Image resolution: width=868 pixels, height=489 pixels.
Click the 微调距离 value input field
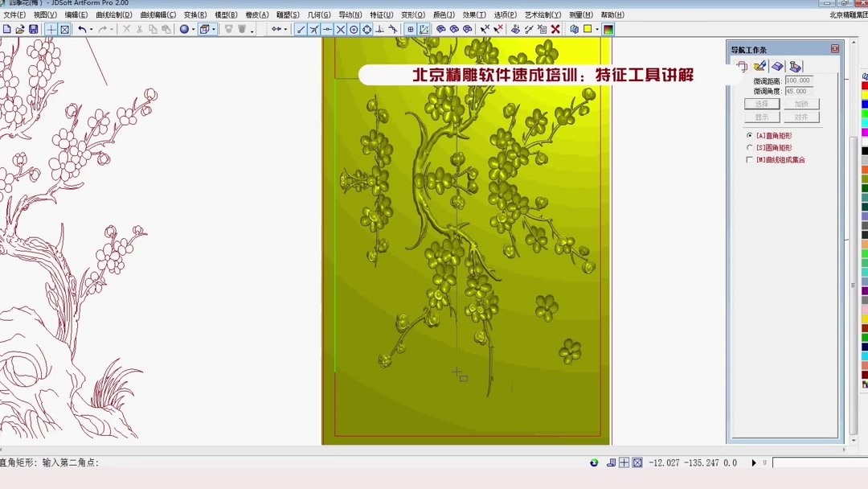[x=797, y=80]
